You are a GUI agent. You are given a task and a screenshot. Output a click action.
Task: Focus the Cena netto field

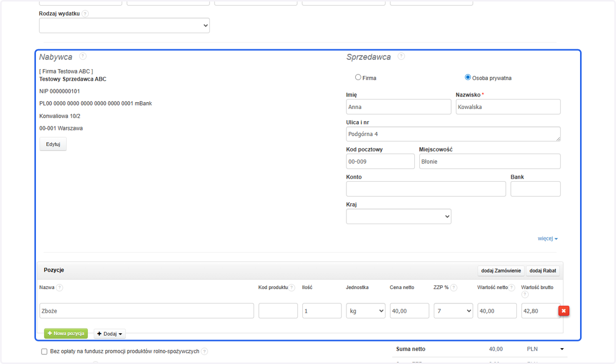click(410, 311)
